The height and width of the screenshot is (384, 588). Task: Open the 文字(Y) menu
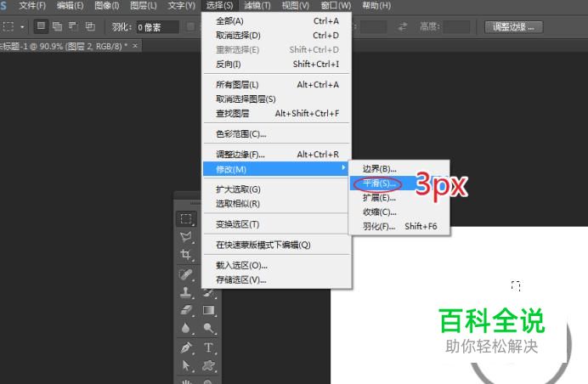[182, 6]
